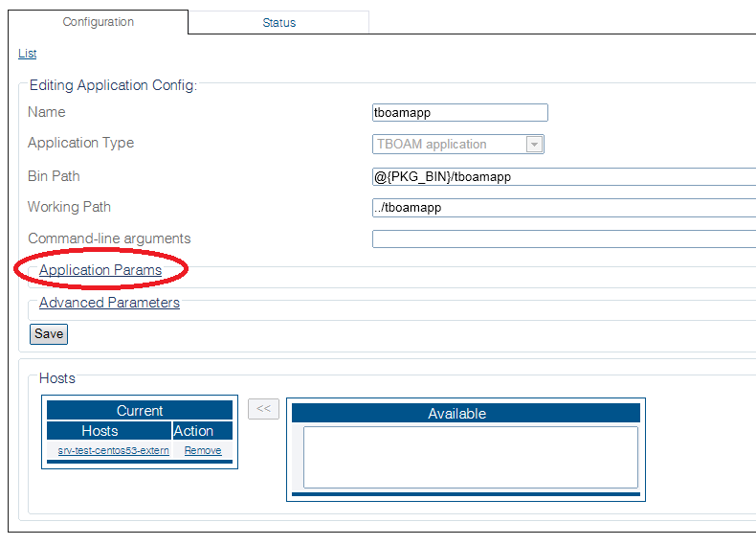
Task: Open the List link
Action: tap(27, 54)
